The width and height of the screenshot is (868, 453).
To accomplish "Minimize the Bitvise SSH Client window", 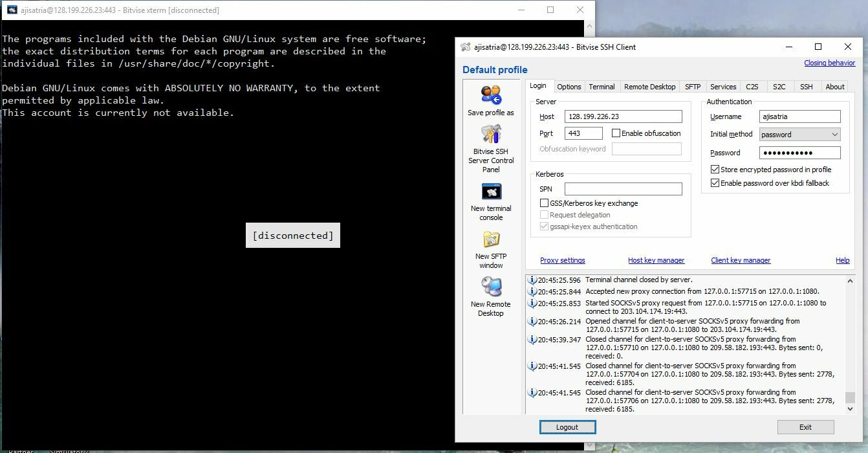I will point(789,47).
